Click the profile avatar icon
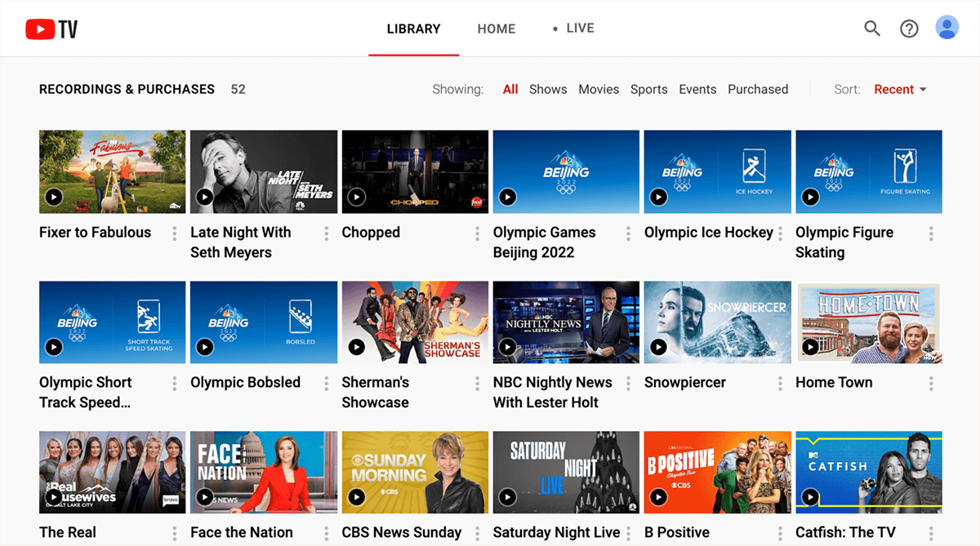 [947, 27]
